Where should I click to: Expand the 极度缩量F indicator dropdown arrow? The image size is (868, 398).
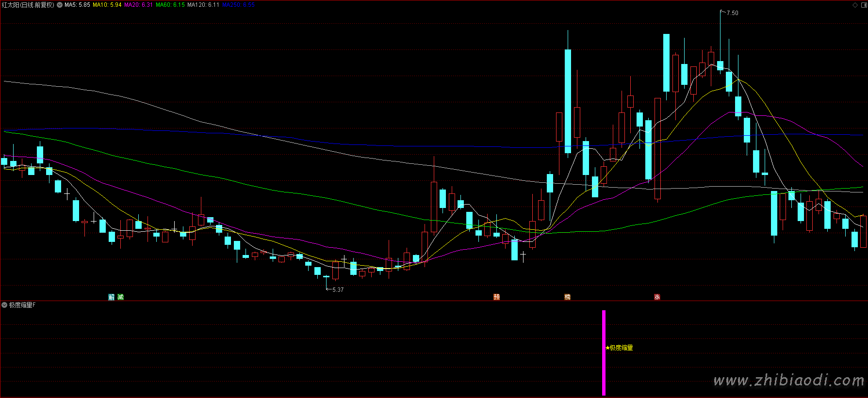(4, 305)
